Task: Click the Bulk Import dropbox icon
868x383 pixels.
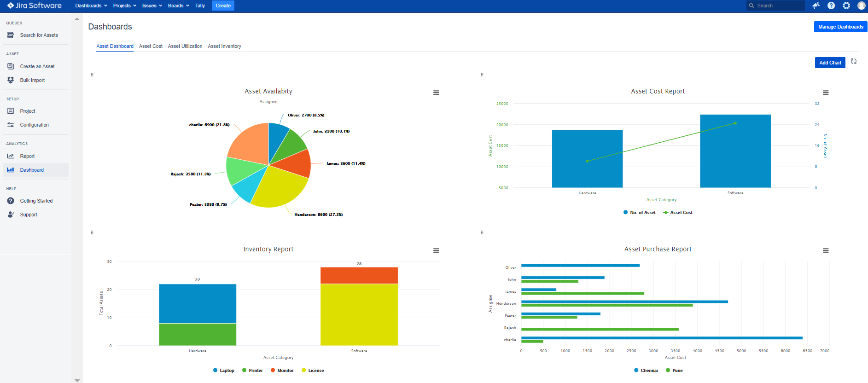Action: pos(11,80)
